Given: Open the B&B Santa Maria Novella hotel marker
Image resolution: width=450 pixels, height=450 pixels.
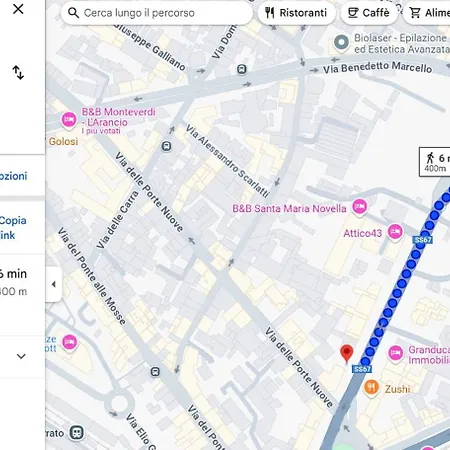Looking at the screenshot, I should point(359,207).
